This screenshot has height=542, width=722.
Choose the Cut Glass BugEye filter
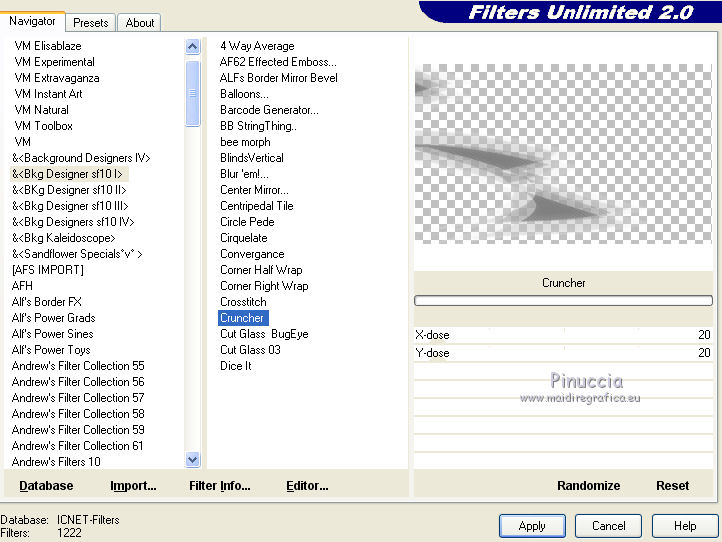264,334
